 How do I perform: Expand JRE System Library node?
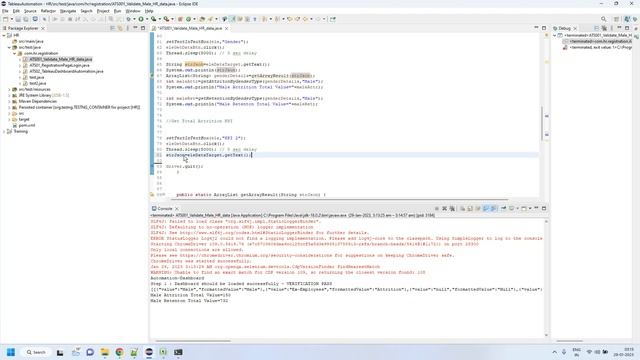9,96
